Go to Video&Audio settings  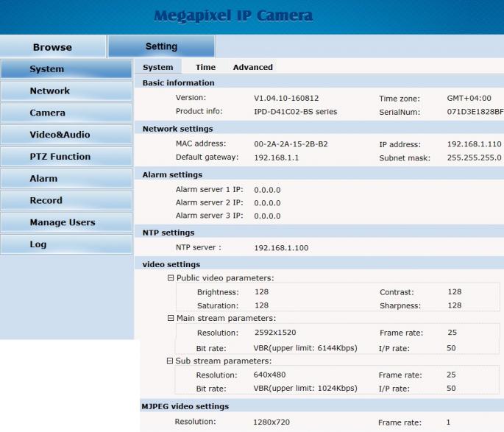(x=66, y=135)
